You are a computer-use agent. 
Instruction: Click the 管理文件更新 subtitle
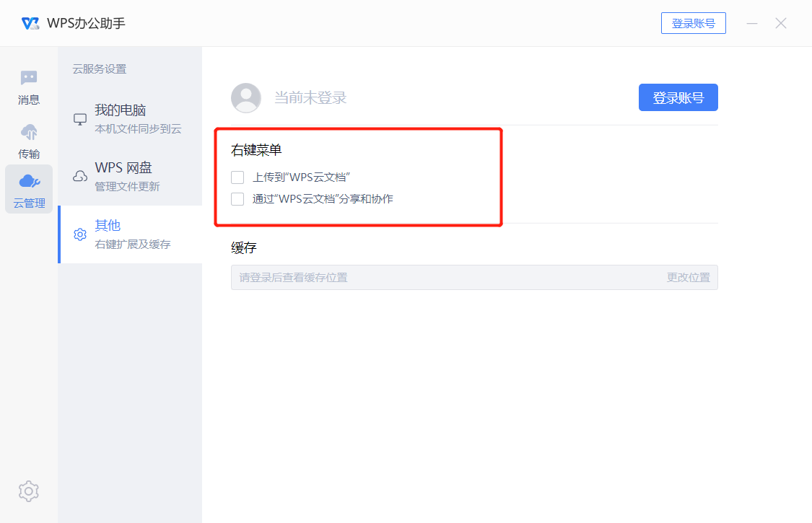coord(127,186)
